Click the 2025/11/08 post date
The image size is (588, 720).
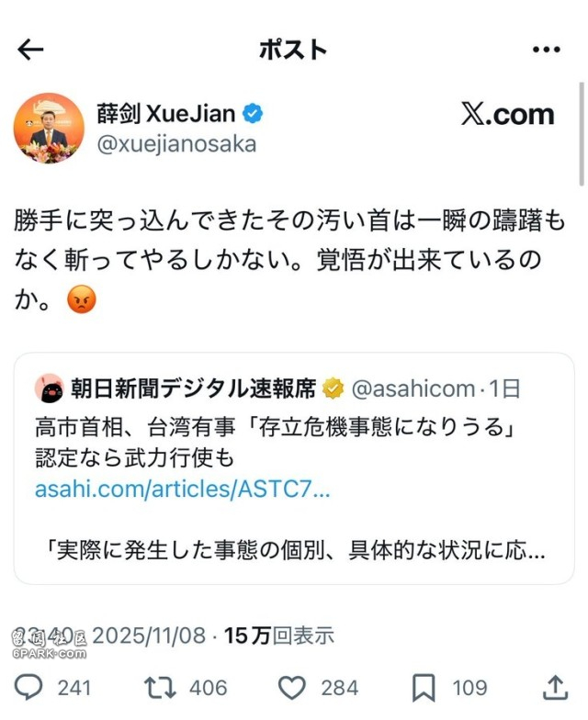[x=149, y=636]
